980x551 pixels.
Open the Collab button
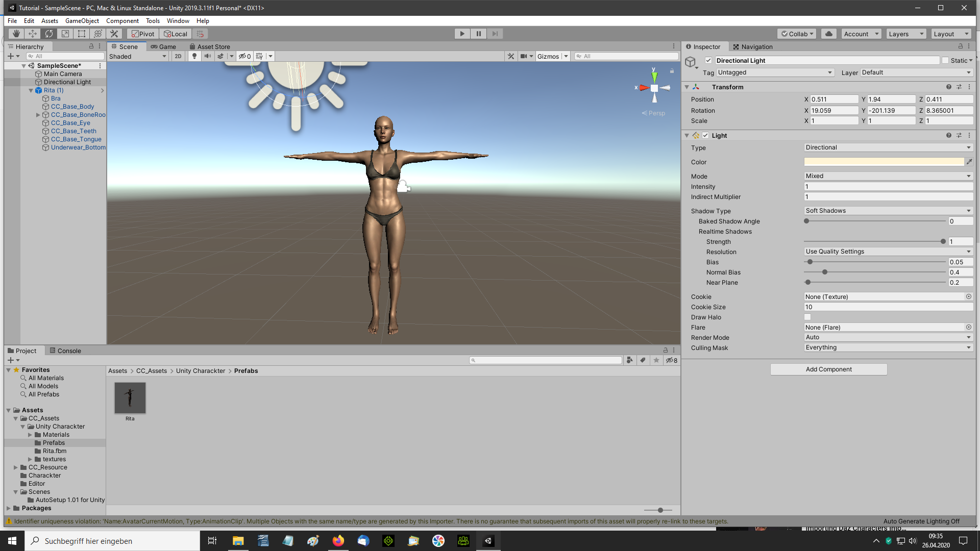[797, 34]
